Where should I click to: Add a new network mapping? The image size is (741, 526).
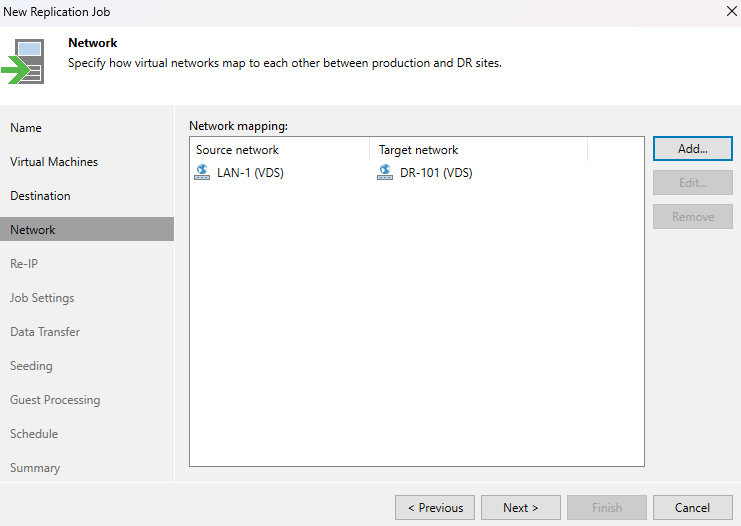point(692,149)
